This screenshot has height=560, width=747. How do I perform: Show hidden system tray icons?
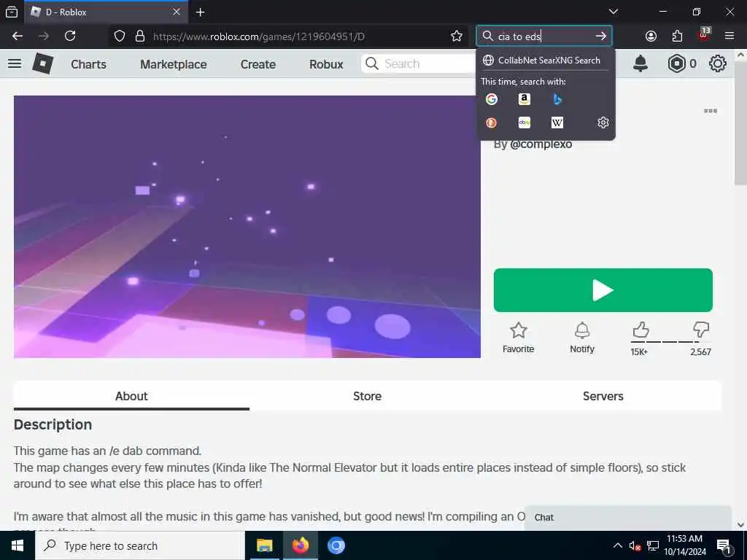tap(617, 545)
